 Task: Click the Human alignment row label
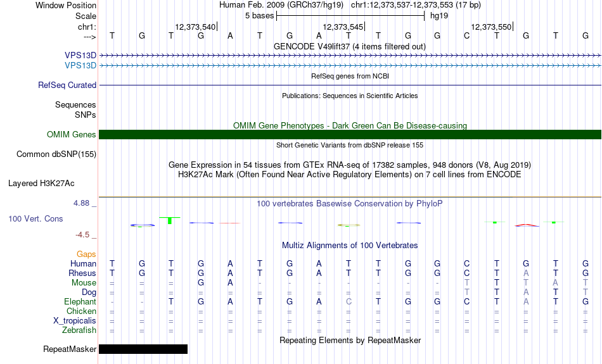83,264
